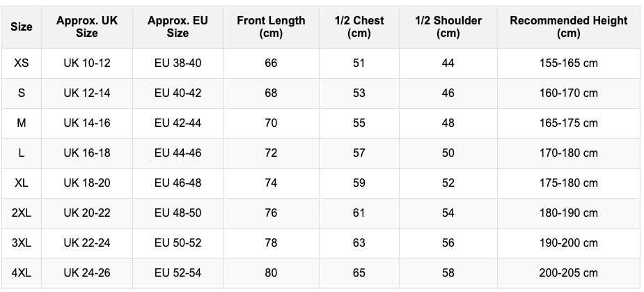This screenshot has height=292, width=644.
Task: Select the 200-205 cm height cell
Action: click(x=568, y=273)
